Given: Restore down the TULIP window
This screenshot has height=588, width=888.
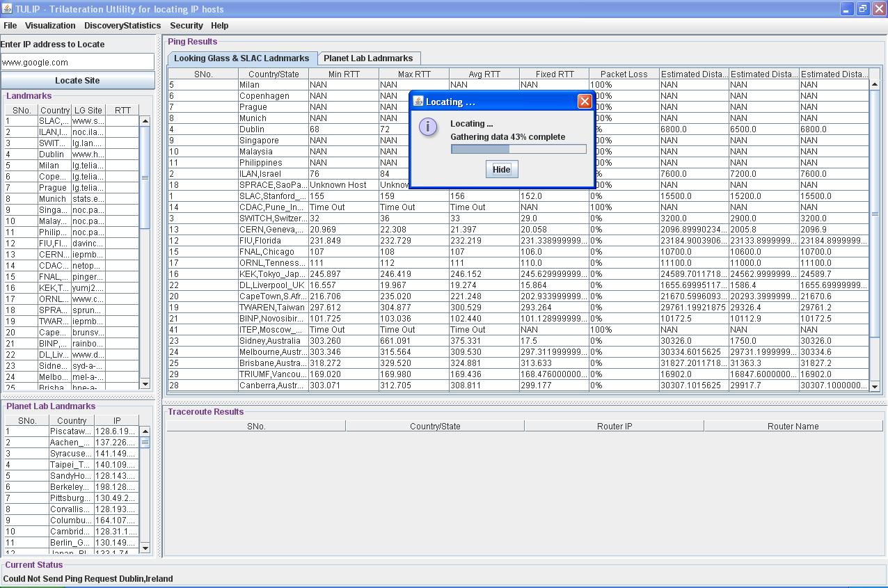Looking at the screenshot, I should pyautogui.click(x=862, y=9).
